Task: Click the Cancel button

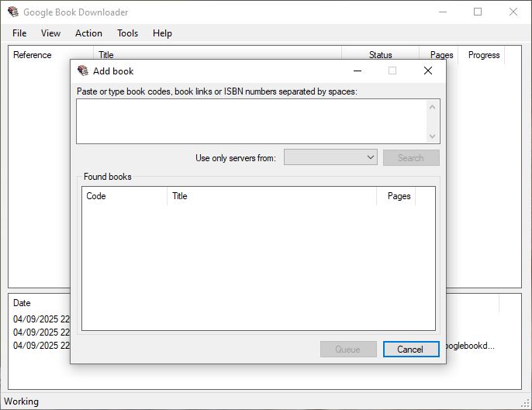Action: pos(411,350)
